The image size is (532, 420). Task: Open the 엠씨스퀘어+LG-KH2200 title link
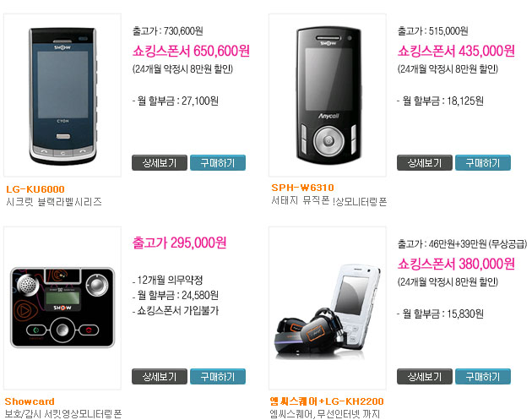coord(327,401)
